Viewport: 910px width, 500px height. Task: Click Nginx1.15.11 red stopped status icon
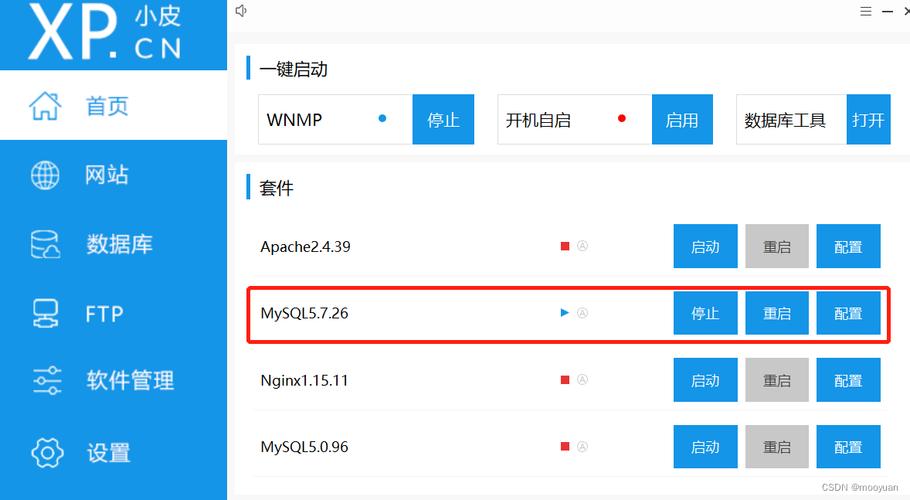click(x=565, y=380)
